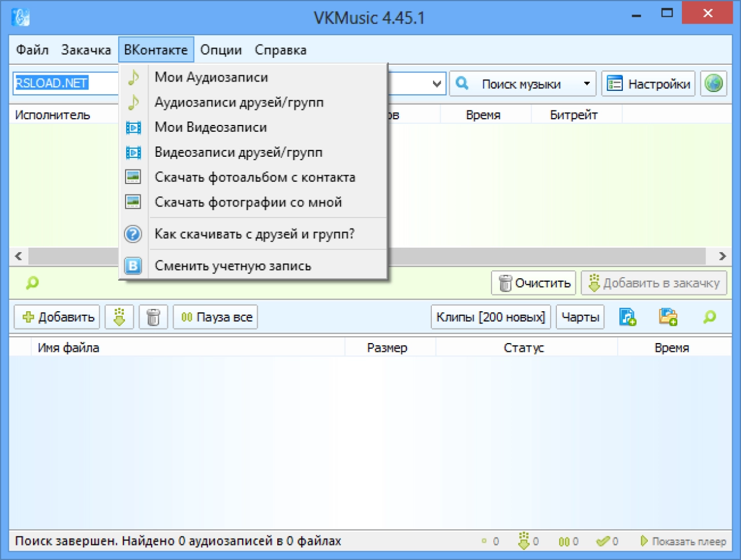
Task: Open Настройки settings button
Action: coord(648,84)
